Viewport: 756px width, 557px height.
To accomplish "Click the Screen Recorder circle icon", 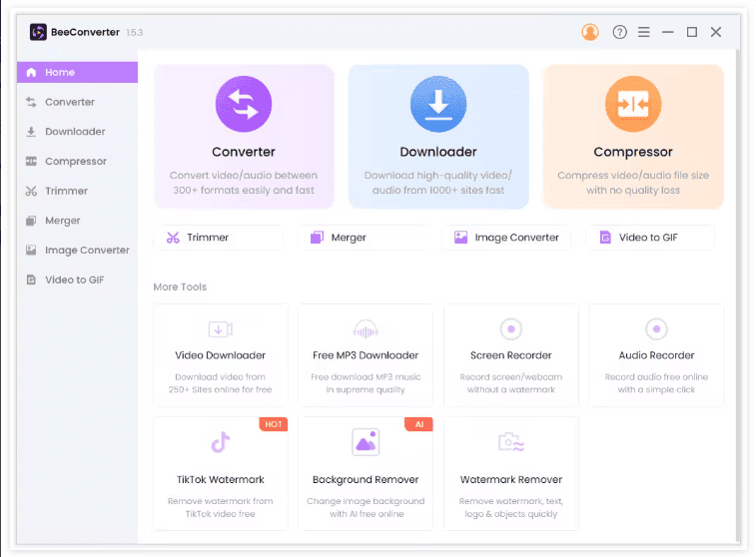I will pyautogui.click(x=511, y=329).
